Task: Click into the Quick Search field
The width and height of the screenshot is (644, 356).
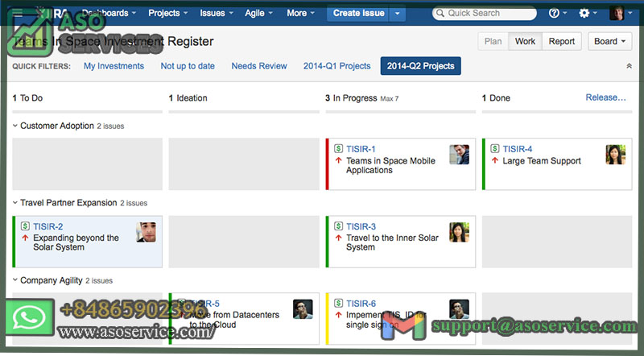Action: coord(485,13)
